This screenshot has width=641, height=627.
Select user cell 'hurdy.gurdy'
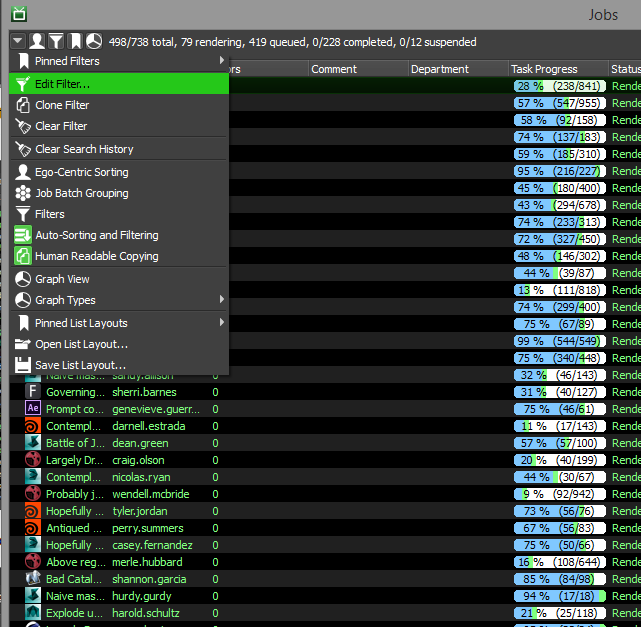click(142, 596)
